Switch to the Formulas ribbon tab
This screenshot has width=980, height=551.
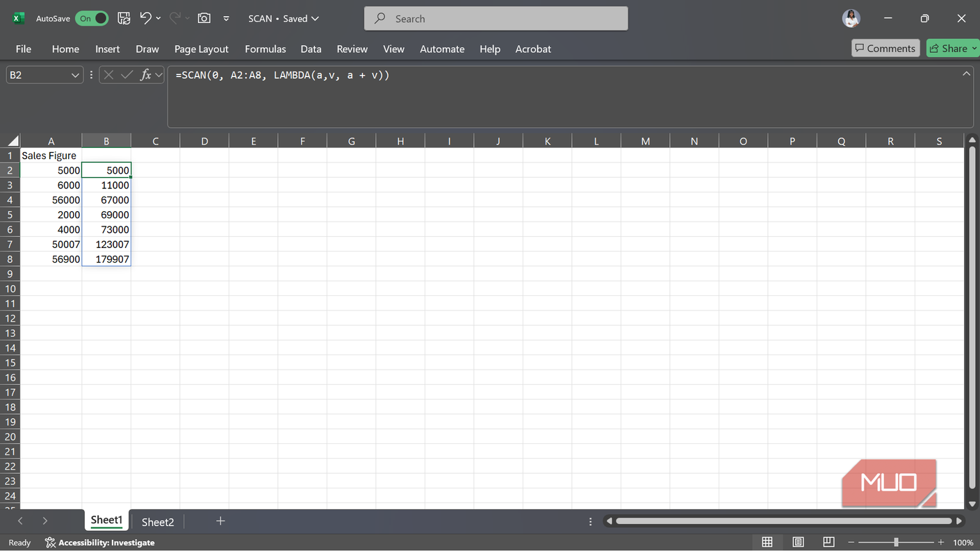[266, 49]
